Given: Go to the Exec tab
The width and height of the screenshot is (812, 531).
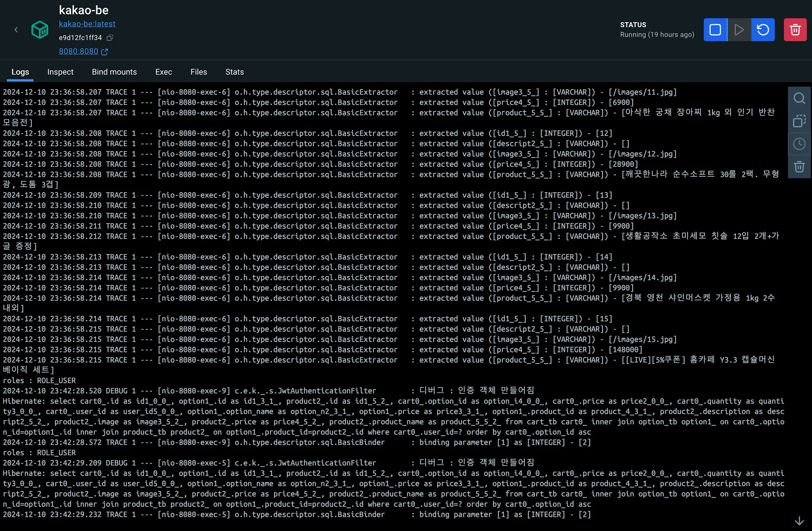Looking at the screenshot, I should point(163,72).
